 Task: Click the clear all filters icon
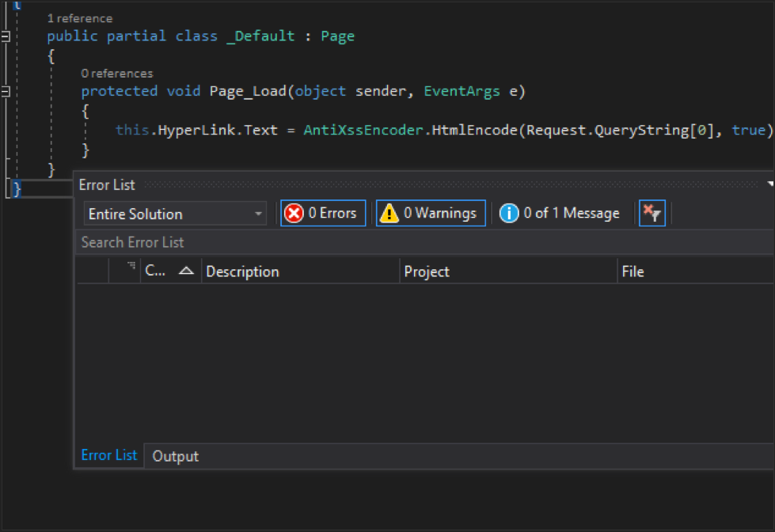click(652, 213)
